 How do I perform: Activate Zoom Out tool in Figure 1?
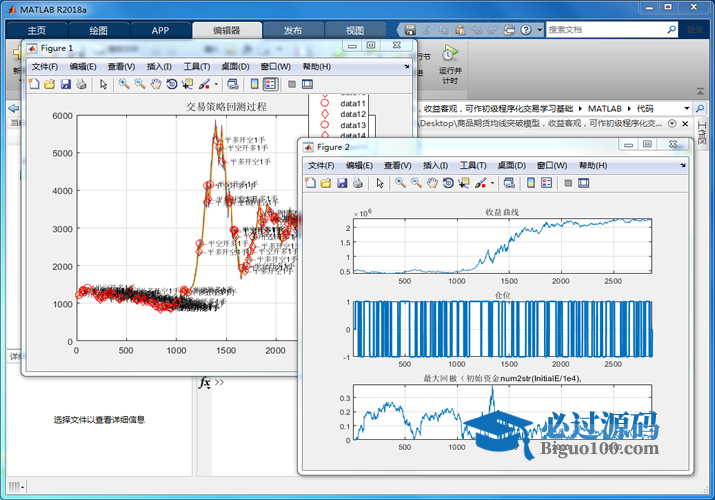coord(140,84)
